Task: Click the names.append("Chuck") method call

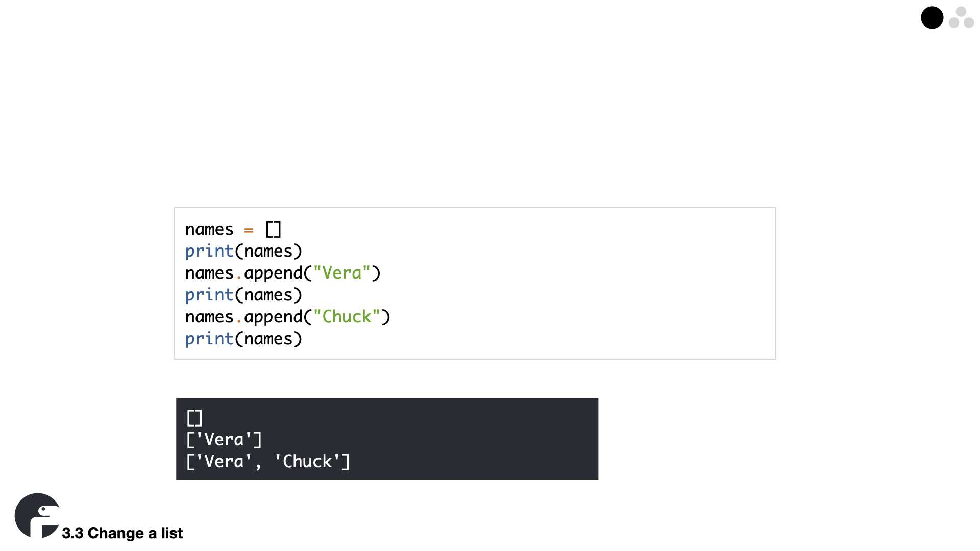Action: pyautogui.click(x=288, y=317)
